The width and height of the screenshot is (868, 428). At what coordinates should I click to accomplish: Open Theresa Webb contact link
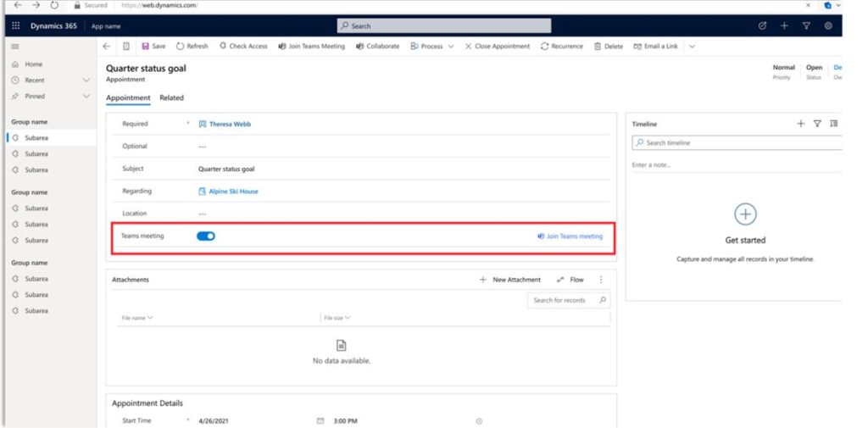pyautogui.click(x=230, y=124)
